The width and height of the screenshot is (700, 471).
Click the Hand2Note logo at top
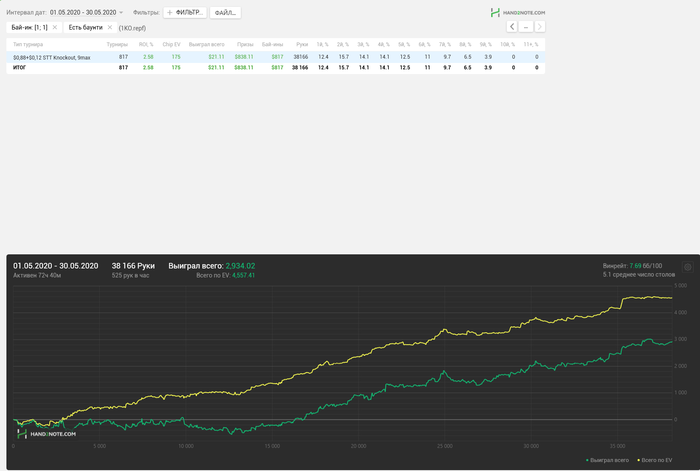517,12
